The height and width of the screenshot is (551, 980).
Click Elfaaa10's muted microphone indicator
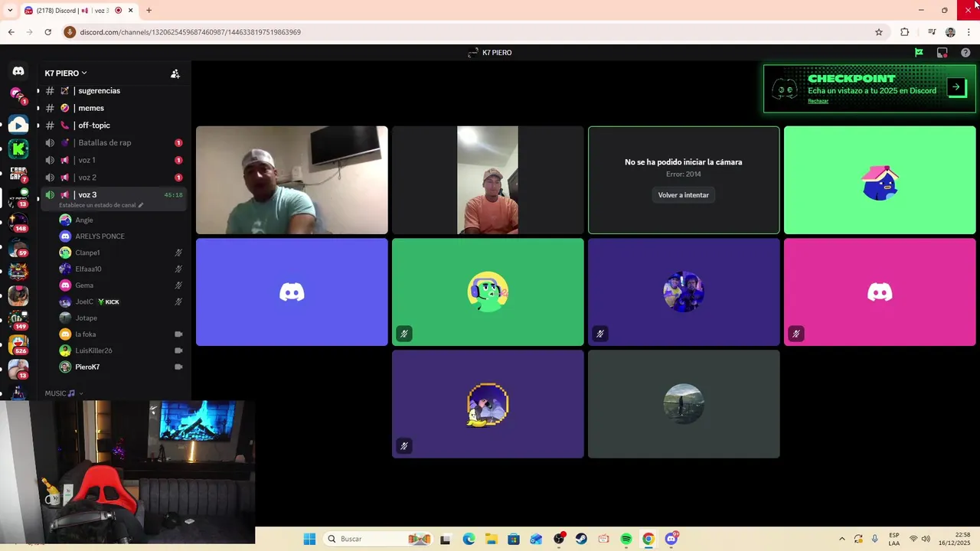tap(178, 269)
